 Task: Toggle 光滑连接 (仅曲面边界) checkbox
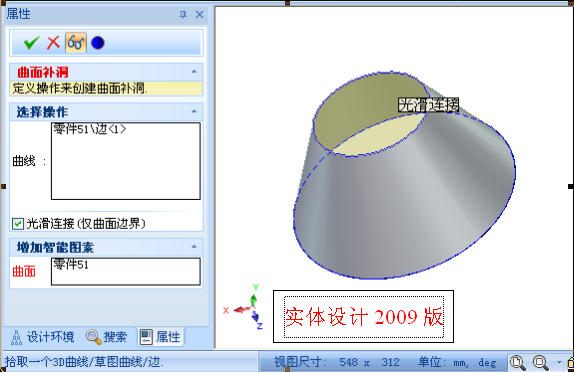18,224
